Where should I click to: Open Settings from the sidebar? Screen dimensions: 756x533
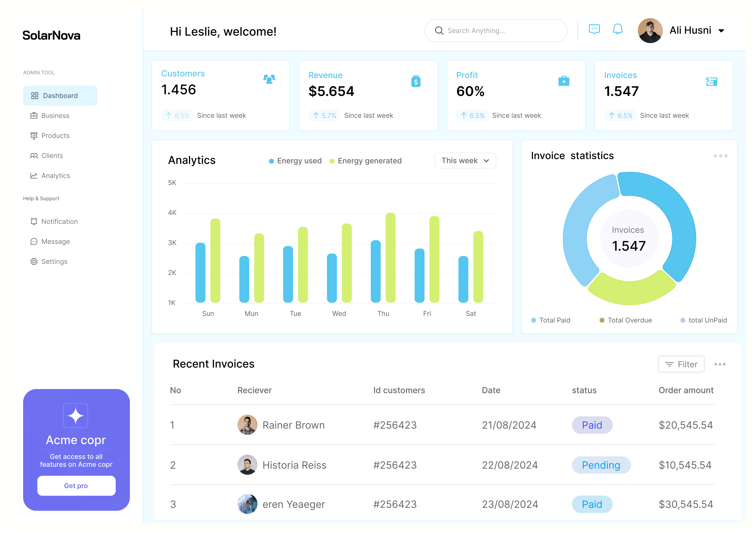point(54,262)
